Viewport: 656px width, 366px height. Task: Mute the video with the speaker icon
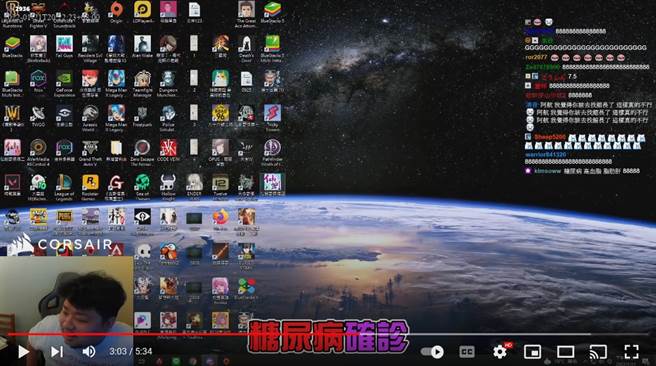coord(89,352)
